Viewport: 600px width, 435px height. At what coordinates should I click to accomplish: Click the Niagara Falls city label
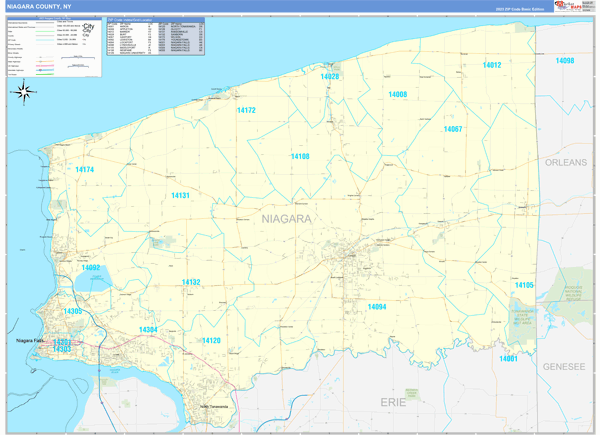32,342
